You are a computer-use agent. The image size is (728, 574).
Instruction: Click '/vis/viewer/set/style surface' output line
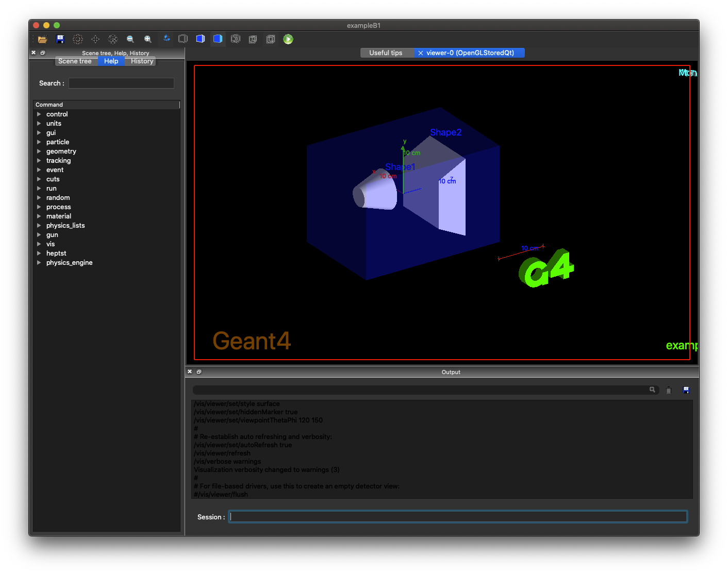pyautogui.click(x=237, y=404)
